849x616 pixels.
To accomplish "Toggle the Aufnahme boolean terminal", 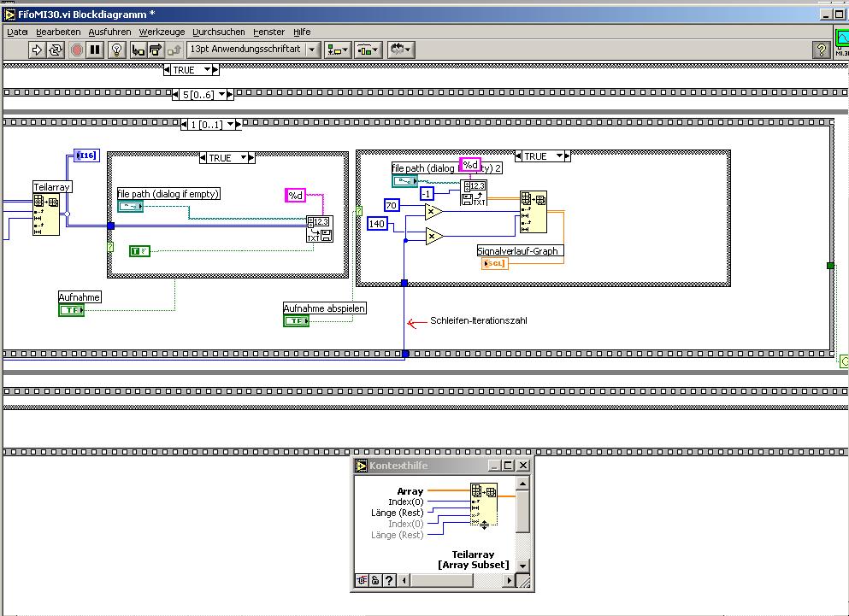I will pyautogui.click(x=72, y=310).
